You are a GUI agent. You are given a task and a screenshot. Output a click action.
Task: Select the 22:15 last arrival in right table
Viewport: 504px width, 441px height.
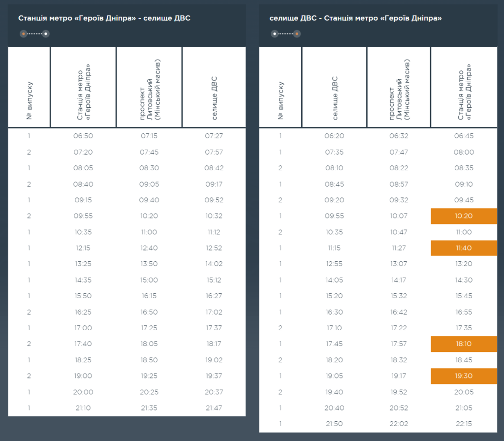click(x=464, y=424)
